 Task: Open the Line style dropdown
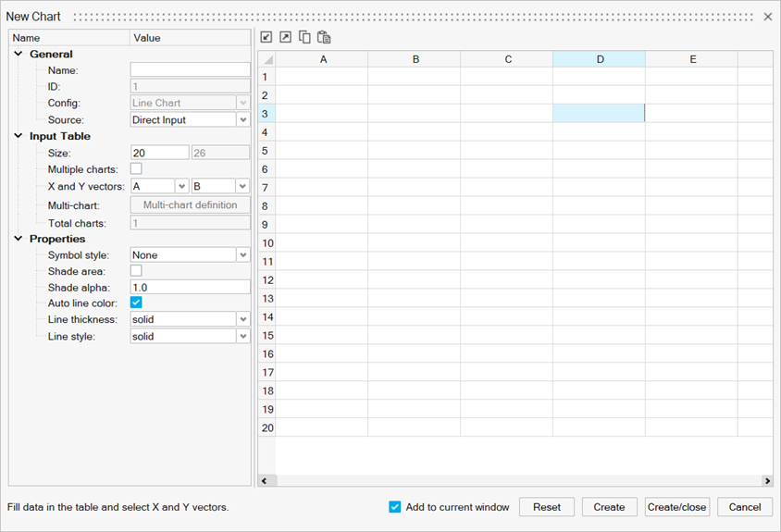point(243,336)
